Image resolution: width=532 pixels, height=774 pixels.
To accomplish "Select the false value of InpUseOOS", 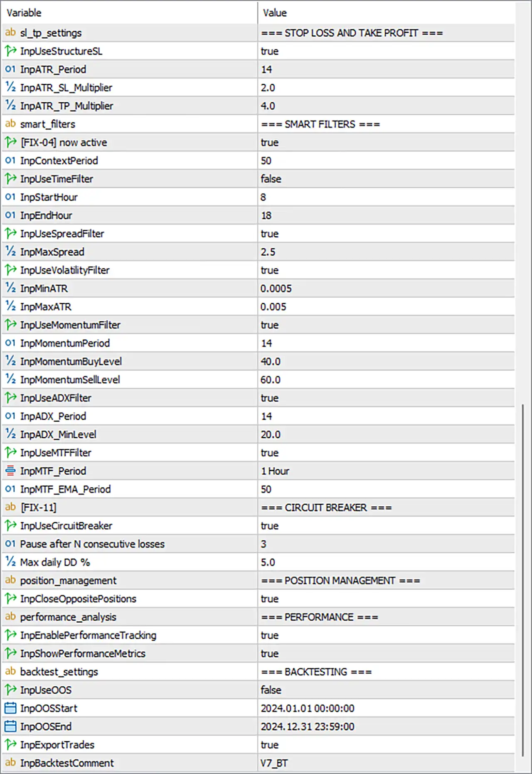I will point(271,690).
